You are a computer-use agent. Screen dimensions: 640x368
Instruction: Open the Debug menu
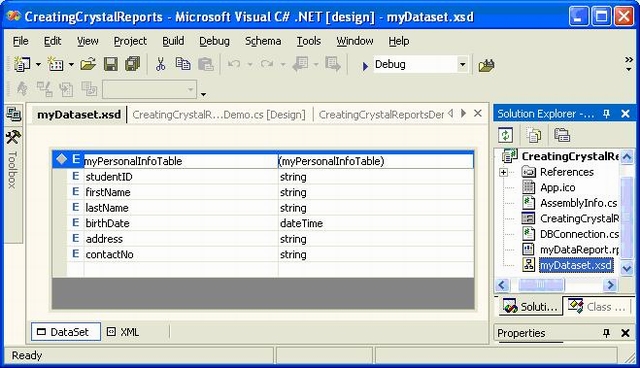coord(214,41)
